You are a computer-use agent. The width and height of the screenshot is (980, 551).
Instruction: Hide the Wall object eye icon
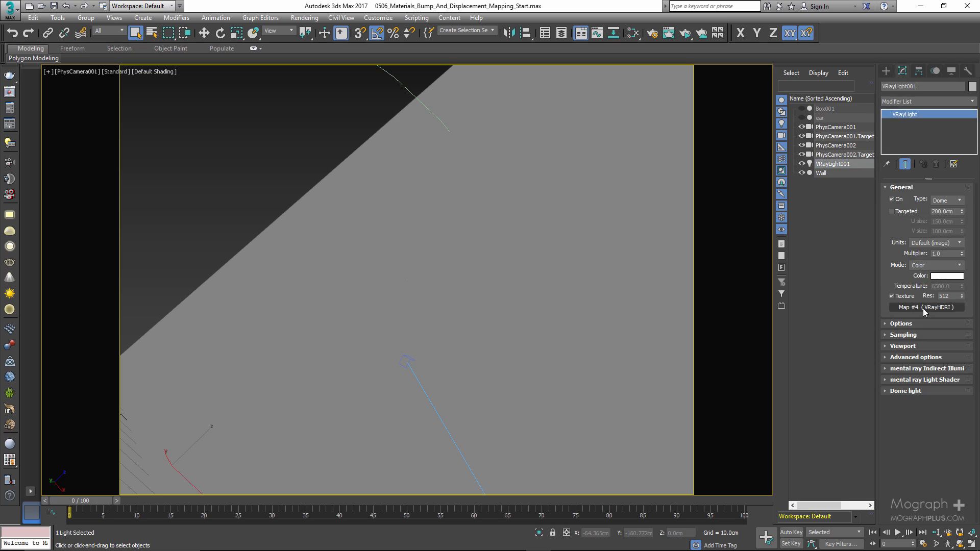point(801,173)
